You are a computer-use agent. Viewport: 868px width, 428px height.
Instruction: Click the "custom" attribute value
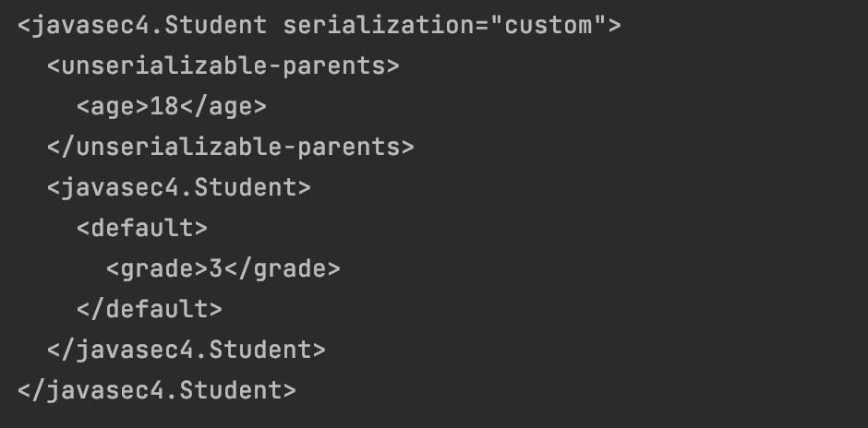547,25
